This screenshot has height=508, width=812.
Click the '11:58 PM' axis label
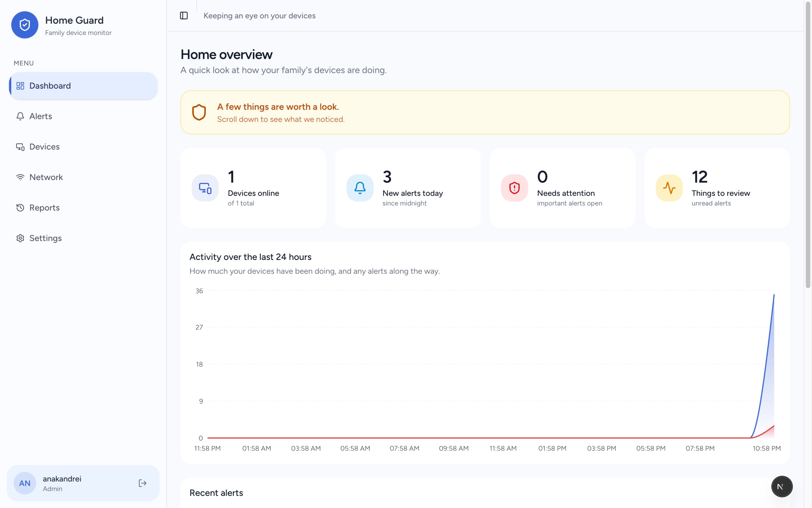pos(207,449)
